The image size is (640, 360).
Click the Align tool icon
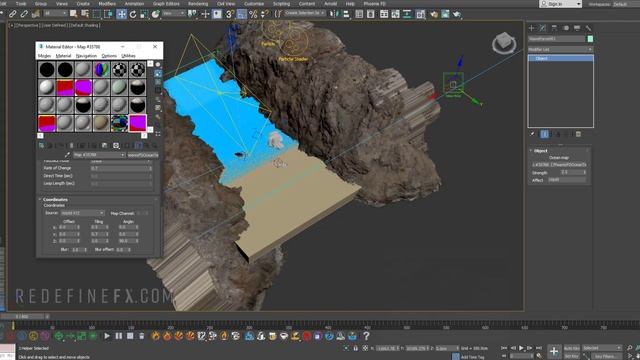[x=346, y=14]
